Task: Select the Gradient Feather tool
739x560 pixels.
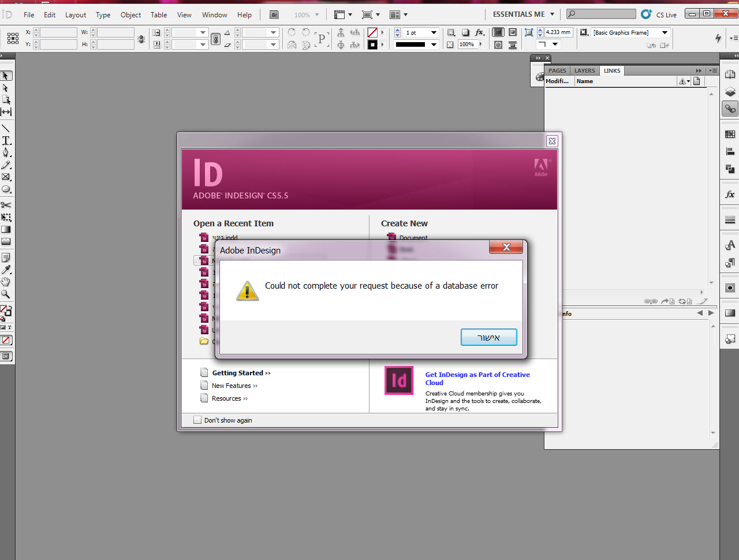Action: tap(6, 241)
